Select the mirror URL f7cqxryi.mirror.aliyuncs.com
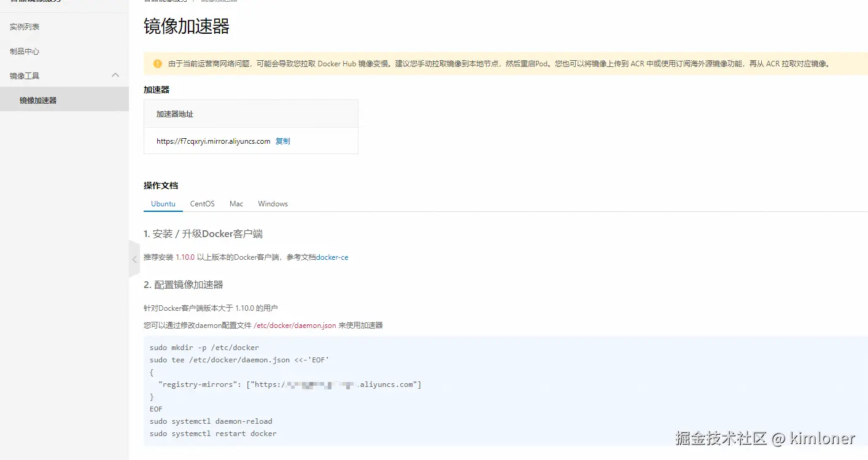Viewport: 868px width, 460px height. click(213, 141)
